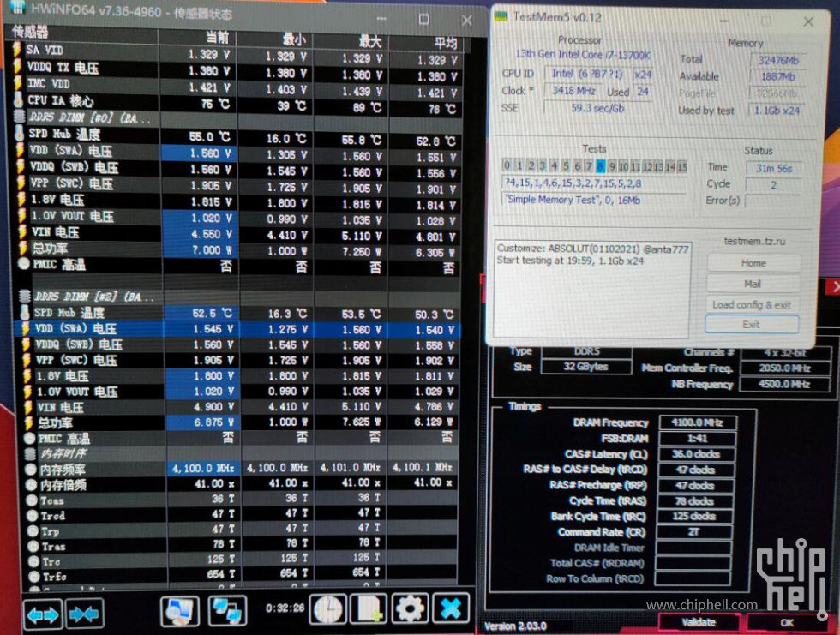Screen dimensions: 840x635
Task: Click the single monitor icon in HWiNFO toolbar
Action: (x=180, y=611)
